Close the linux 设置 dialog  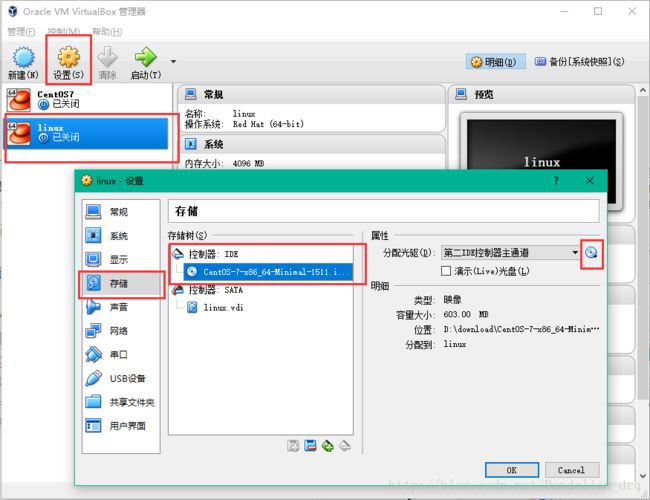click(x=589, y=180)
